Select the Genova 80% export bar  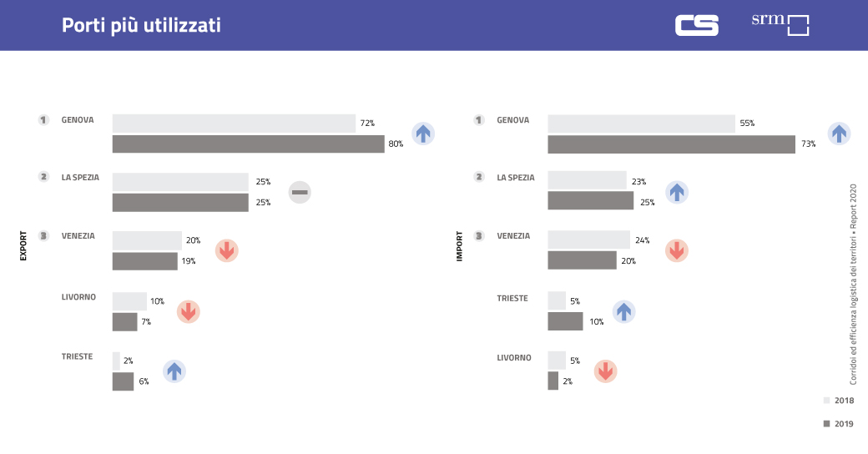(x=248, y=144)
